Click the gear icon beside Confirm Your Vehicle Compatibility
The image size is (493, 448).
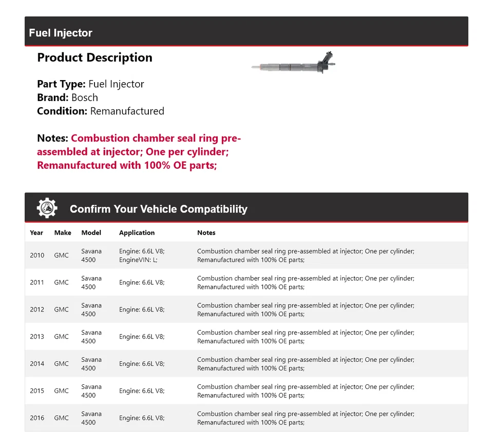coord(47,208)
